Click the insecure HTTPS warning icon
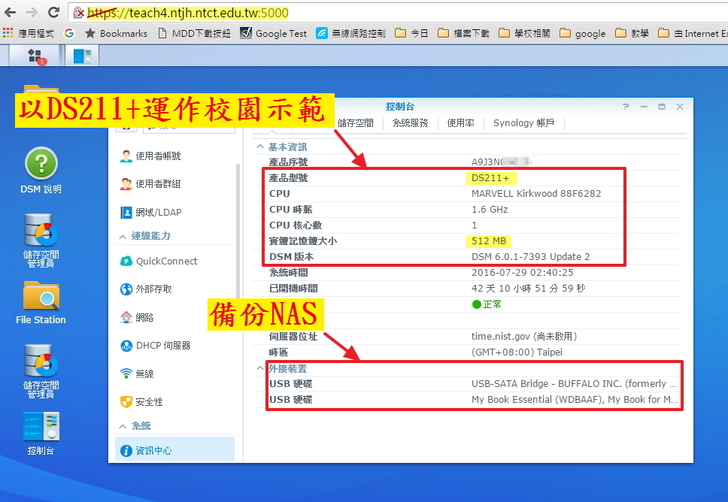Viewport: 728px width, 502px height. point(79,13)
